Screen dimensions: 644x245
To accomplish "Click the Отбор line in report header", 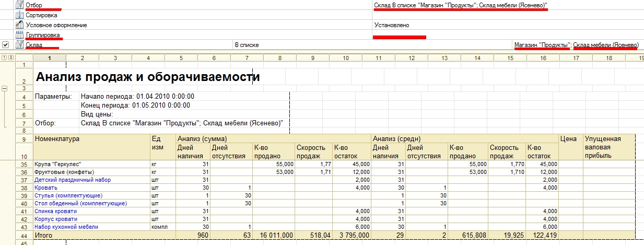I will coord(182,123).
